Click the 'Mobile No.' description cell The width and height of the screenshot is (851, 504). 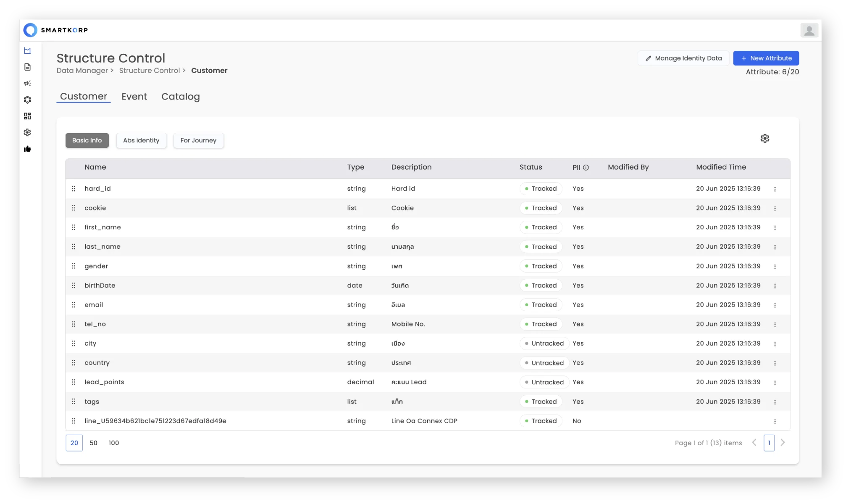[x=408, y=324]
